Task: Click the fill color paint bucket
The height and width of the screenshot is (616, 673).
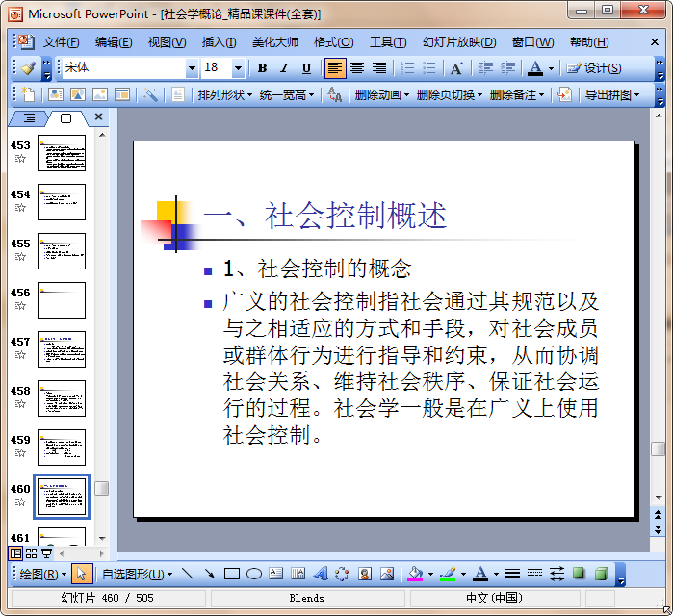Action: pyautogui.click(x=415, y=574)
